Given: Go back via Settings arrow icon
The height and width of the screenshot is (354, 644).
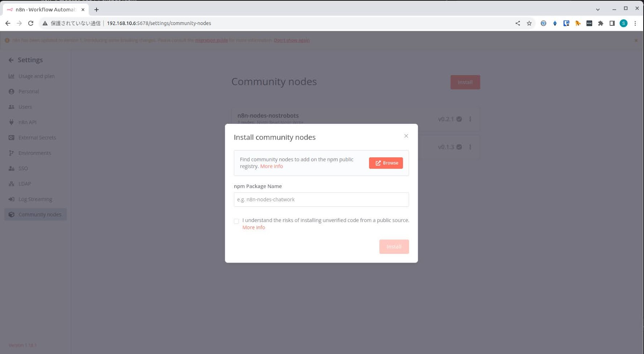Looking at the screenshot, I should [11, 60].
